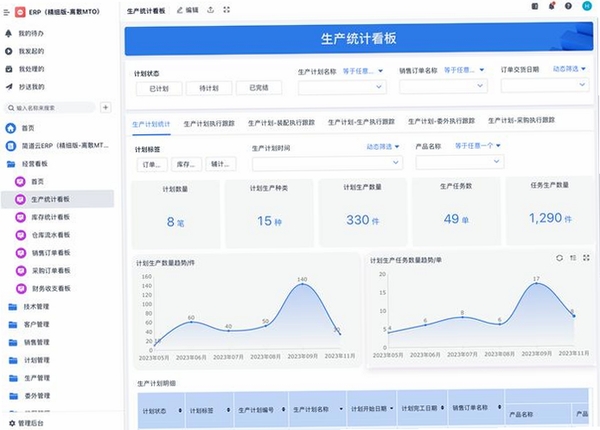Open 采购订单看板 dashboard

click(x=43, y=271)
